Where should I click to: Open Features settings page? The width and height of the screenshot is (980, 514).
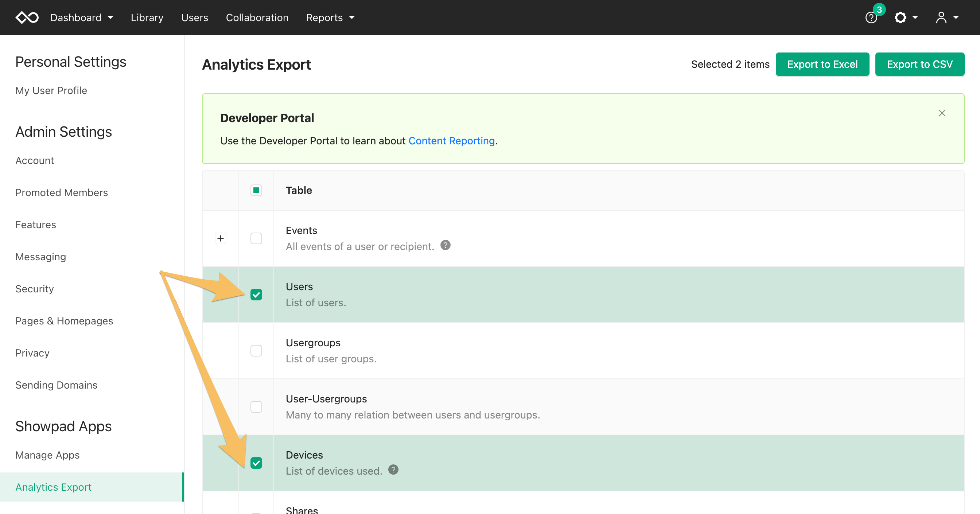36,225
